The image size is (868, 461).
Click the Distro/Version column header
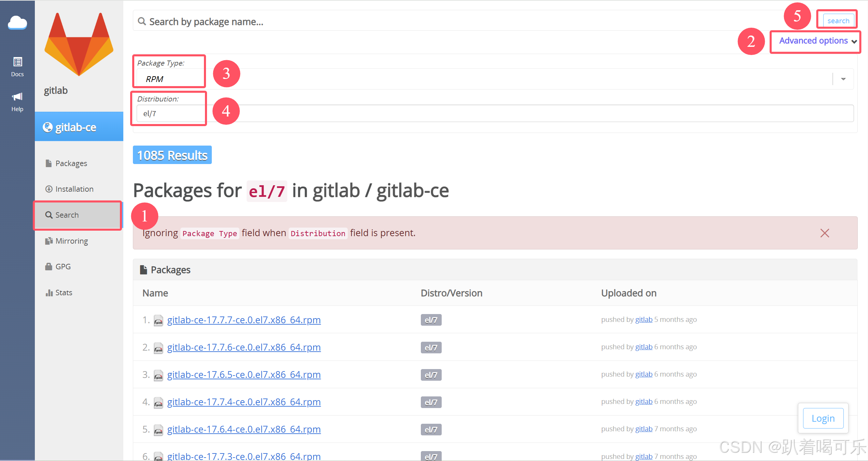click(x=452, y=293)
